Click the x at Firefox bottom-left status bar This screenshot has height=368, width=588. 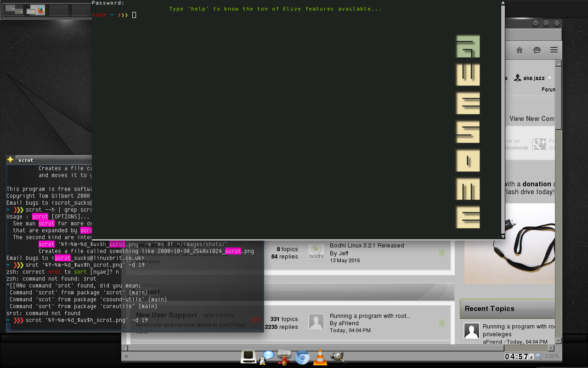(x=126, y=356)
